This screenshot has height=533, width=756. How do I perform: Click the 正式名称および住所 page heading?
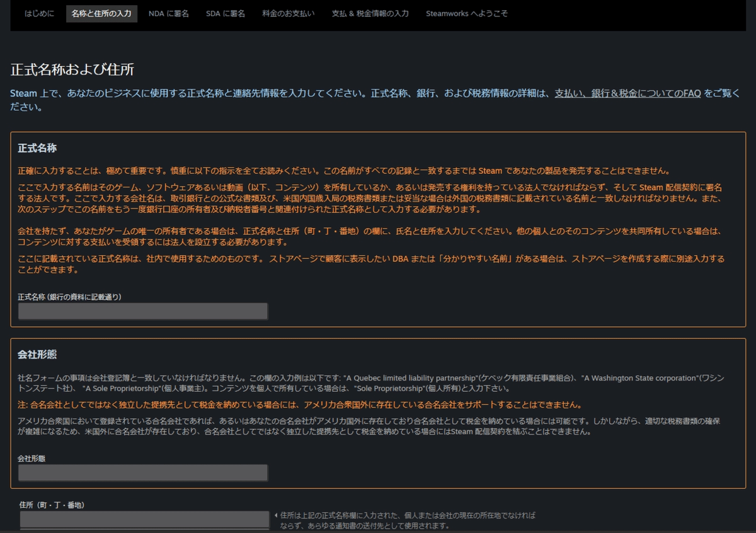[72, 69]
